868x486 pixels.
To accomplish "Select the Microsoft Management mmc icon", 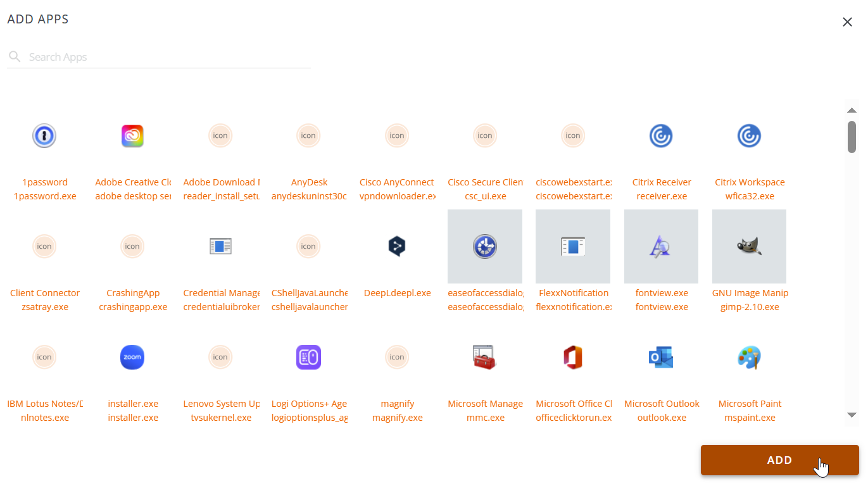I will click(x=485, y=357).
